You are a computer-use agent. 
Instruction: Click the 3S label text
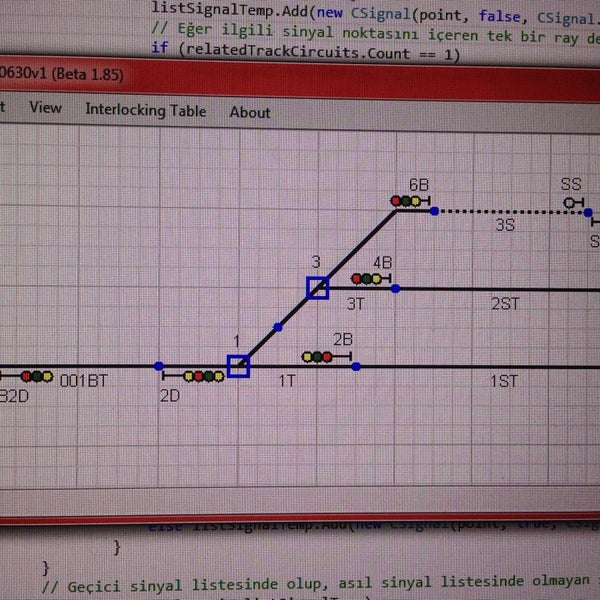point(505,225)
